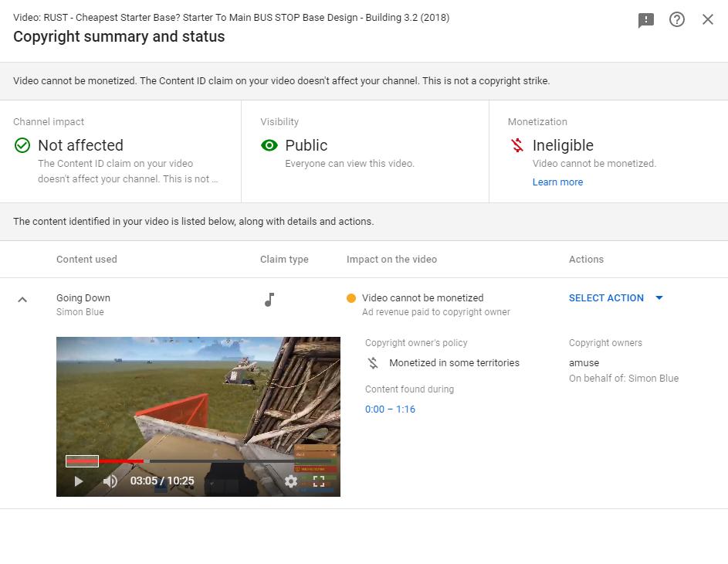This screenshot has width=728, height=564.
Task: Click the Public visibility eye icon
Action: (269, 145)
